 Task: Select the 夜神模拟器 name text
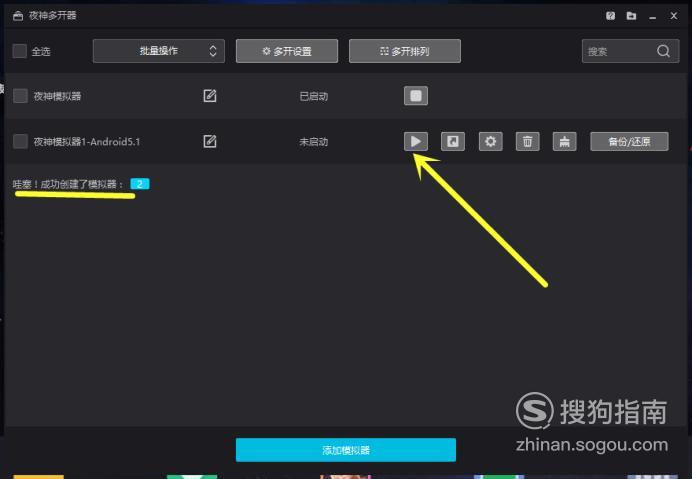click(57, 96)
